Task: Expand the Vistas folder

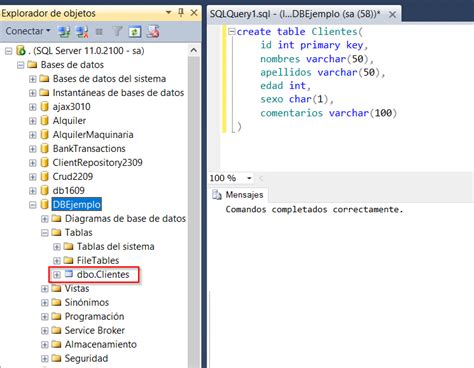Action: [x=45, y=289]
